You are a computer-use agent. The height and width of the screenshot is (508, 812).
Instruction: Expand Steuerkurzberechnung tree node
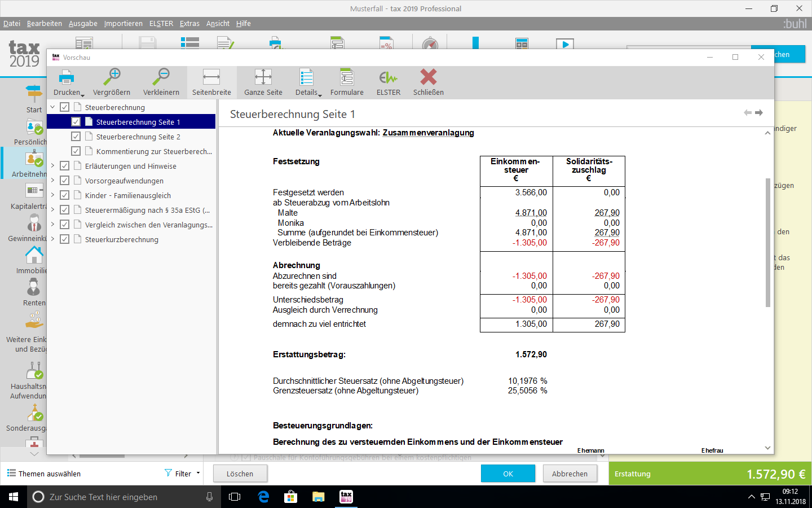coord(52,239)
